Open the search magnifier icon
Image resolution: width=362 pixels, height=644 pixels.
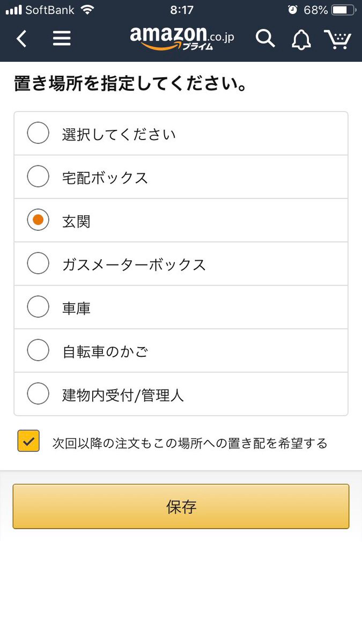(x=265, y=39)
